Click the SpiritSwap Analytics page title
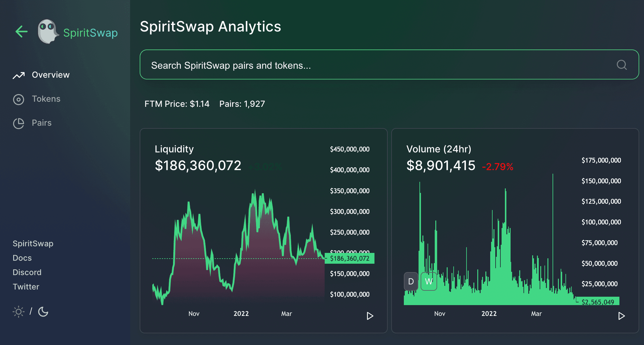The width and height of the screenshot is (644, 345). [x=210, y=26]
